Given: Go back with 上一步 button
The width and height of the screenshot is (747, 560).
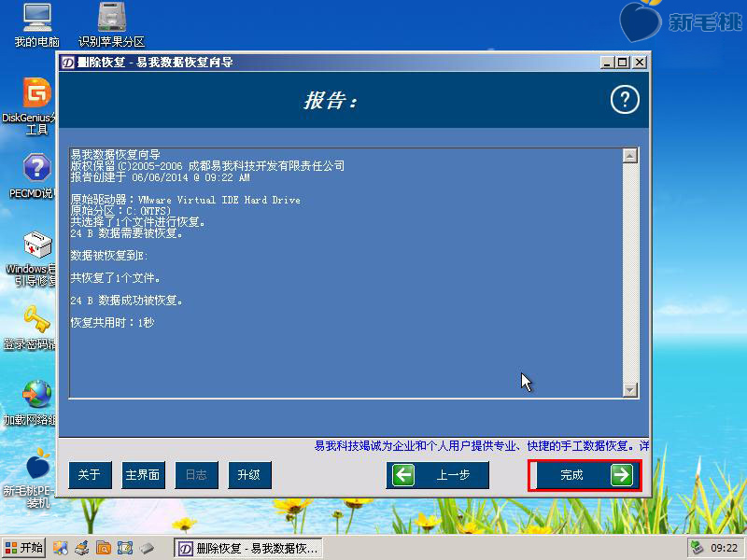Looking at the screenshot, I should click(437, 475).
